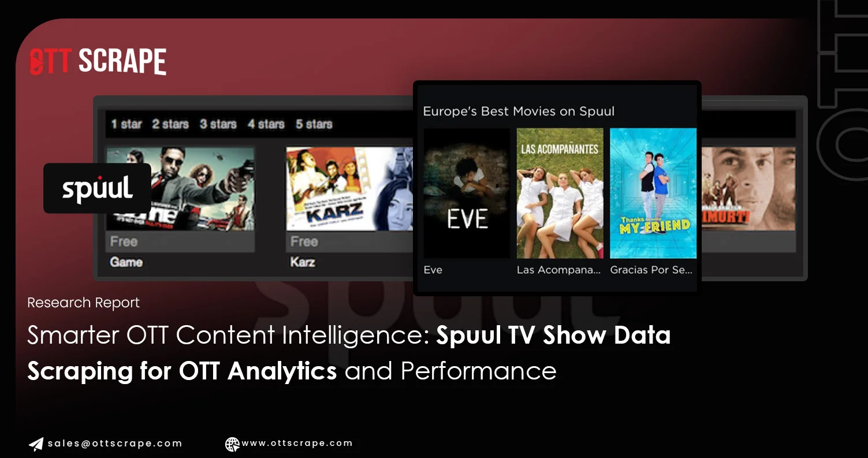Click the "Research Report" label
Viewport: 868px width, 458px height.
83,303
